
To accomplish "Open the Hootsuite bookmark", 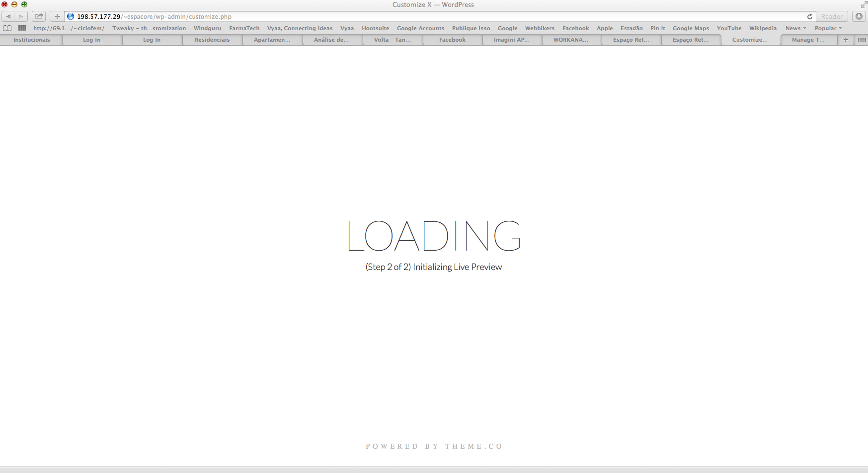I will 375,28.
